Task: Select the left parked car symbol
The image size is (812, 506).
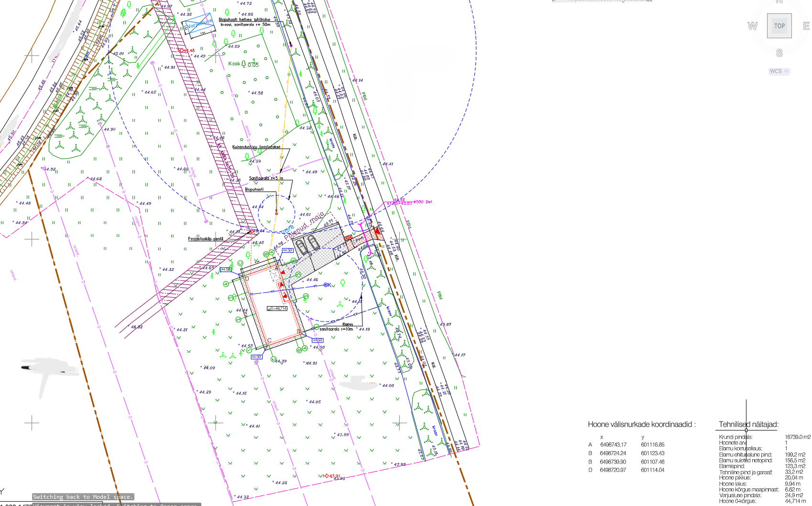Action: click(x=302, y=247)
